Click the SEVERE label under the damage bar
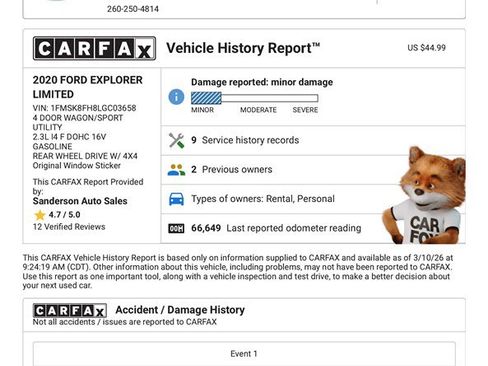Screen dimensions: 488x366 pos(305,110)
